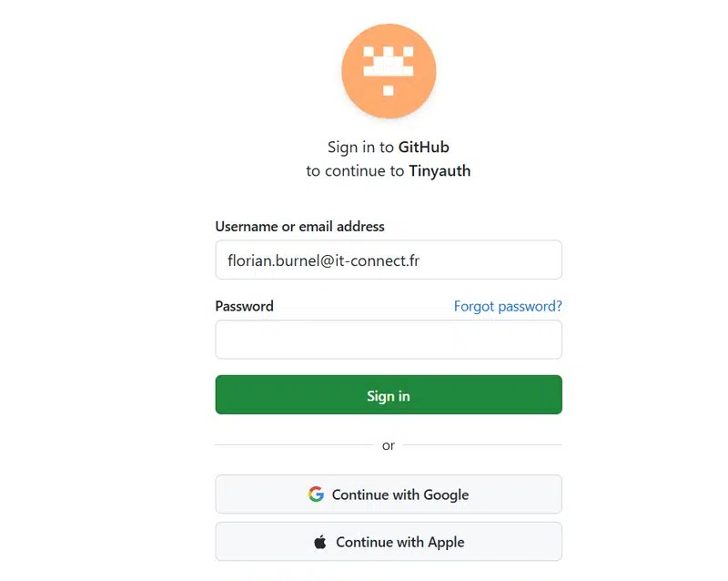
Task: Click the florian.burnel@it-connect.fr email text
Action: click(x=323, y=260)
